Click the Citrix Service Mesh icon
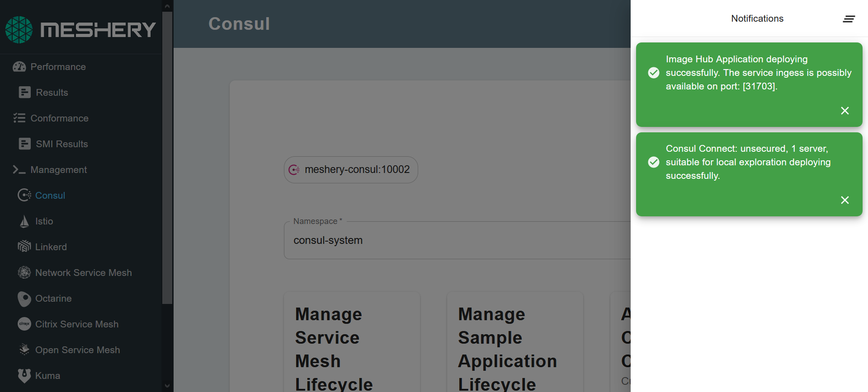 coord(24,324)
